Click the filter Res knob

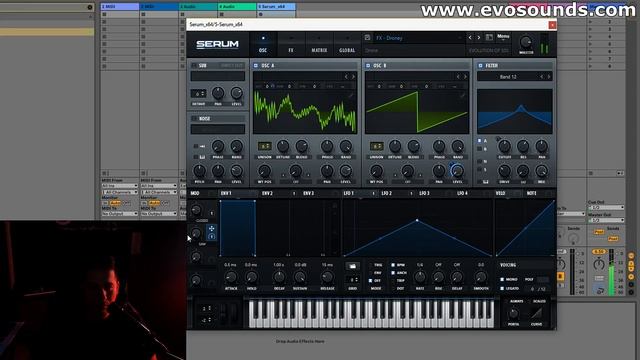pyautogui.click(x=523, y=146)
